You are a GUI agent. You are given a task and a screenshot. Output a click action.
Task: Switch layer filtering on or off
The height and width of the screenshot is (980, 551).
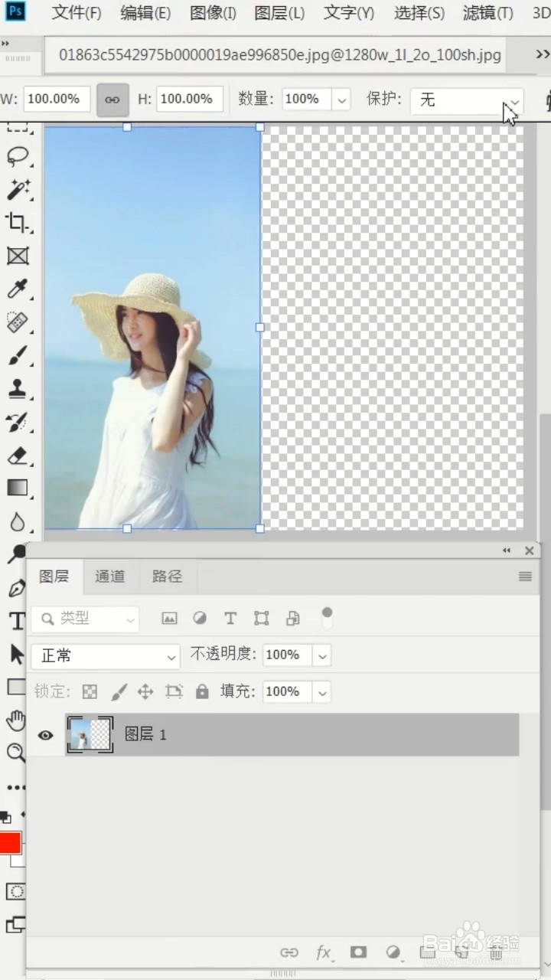tap(327, 617)
